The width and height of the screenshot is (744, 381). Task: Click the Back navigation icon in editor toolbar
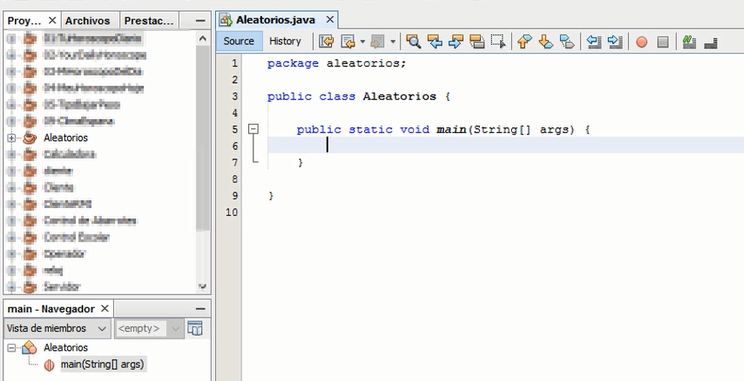(x=348, y=42)
